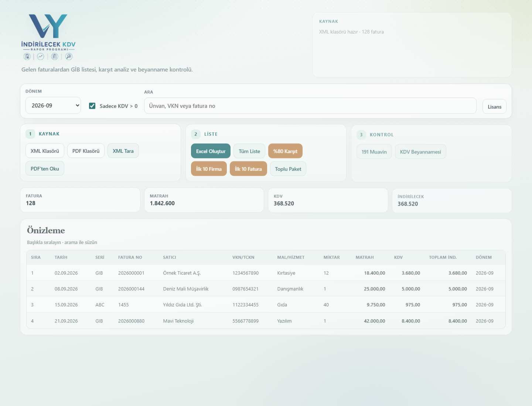The image size is (532, 406).
Task: Open the Lisans button
Action: (x=494, y=107)
